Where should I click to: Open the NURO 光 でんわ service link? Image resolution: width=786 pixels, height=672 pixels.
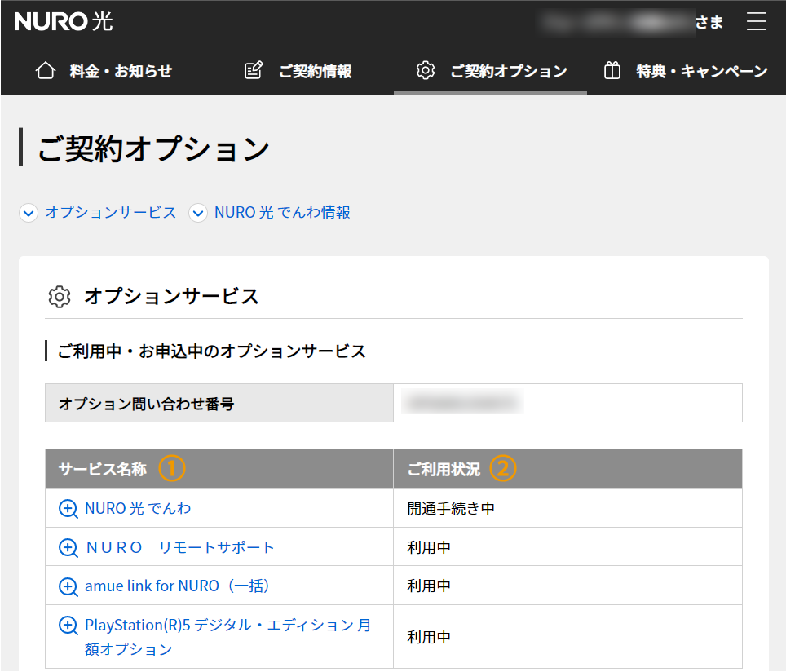(x=138, y=509)
